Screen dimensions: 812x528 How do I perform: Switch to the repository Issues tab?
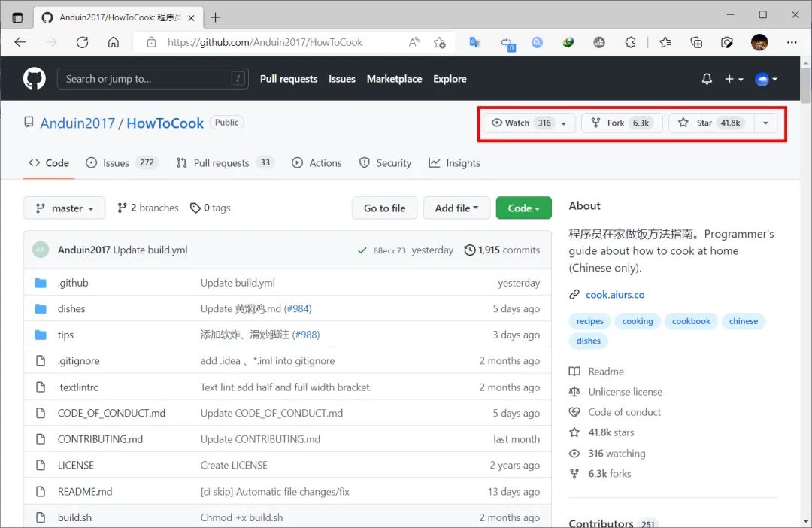click(x=122, y=162)
